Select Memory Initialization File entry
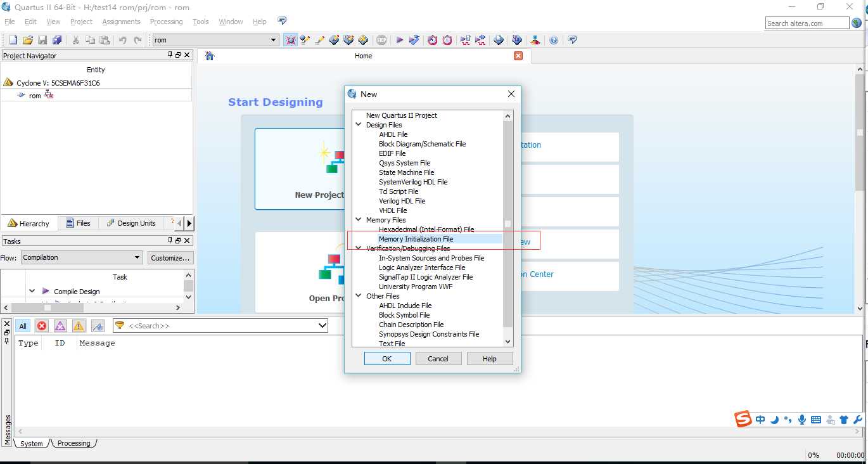 [x=416, y=239]
